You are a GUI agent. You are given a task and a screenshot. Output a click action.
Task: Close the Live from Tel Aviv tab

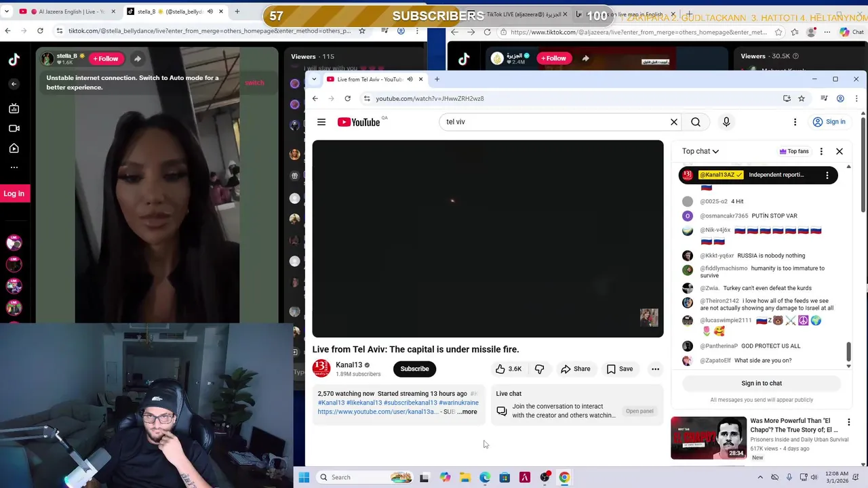(x=420, y=79)
